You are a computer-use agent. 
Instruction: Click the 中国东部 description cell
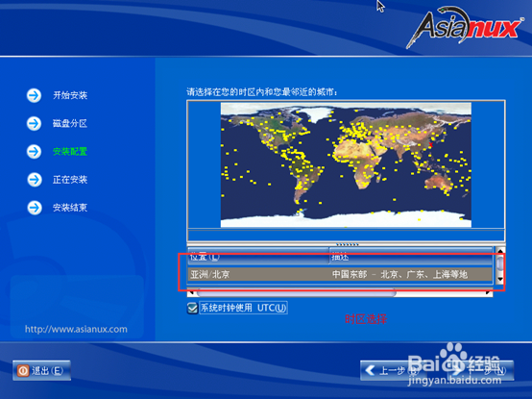point(399,274)
